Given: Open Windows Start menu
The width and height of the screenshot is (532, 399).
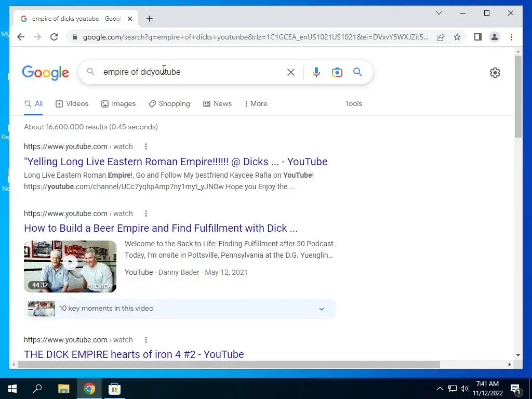Looking at the screenshot, I should click(12, 389).
